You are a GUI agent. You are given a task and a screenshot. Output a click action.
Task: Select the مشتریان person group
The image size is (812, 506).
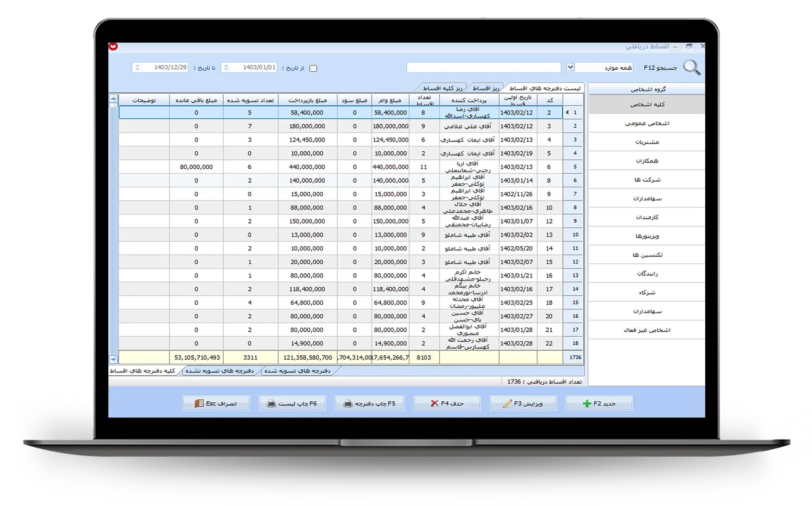647,142
